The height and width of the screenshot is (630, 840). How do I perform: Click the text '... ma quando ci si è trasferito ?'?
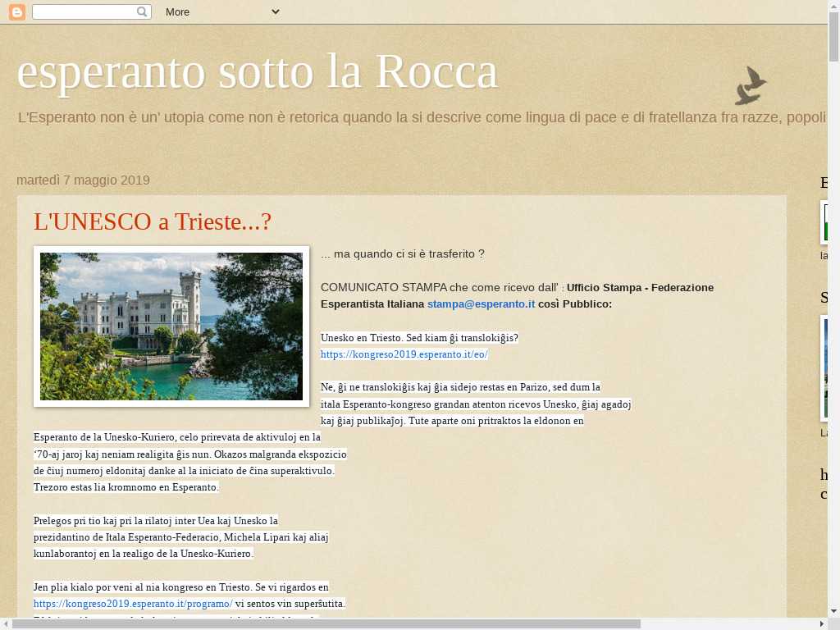pos(402,254)
